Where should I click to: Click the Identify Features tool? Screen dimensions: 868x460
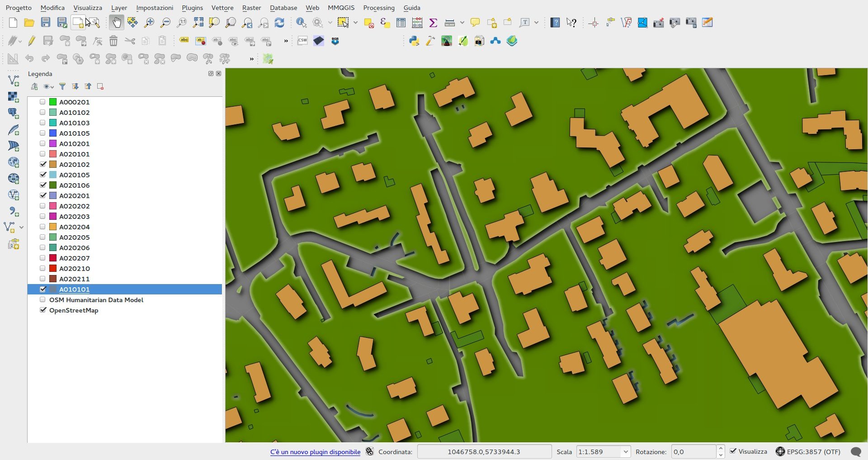pyautogui.click(x=301, y=22)
